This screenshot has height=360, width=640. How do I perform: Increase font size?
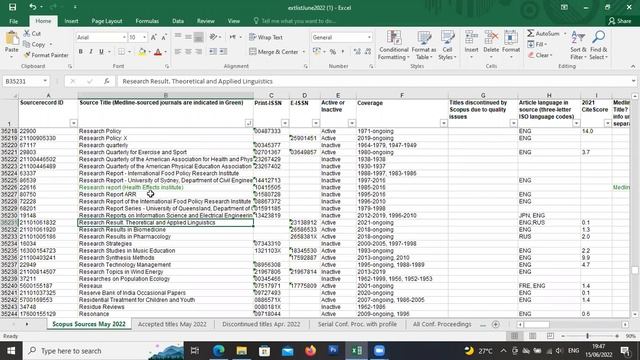pyautogui.click(x=154, y=37)
